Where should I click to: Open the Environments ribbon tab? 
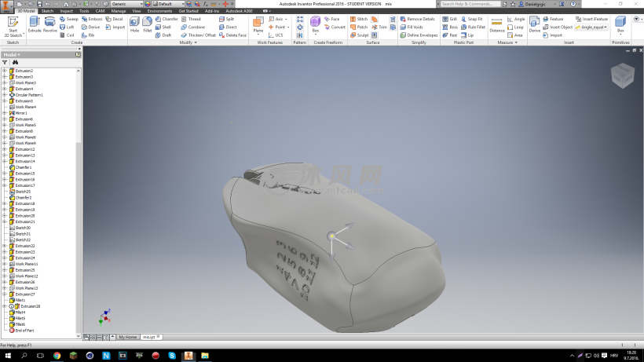tap(159, 12)
